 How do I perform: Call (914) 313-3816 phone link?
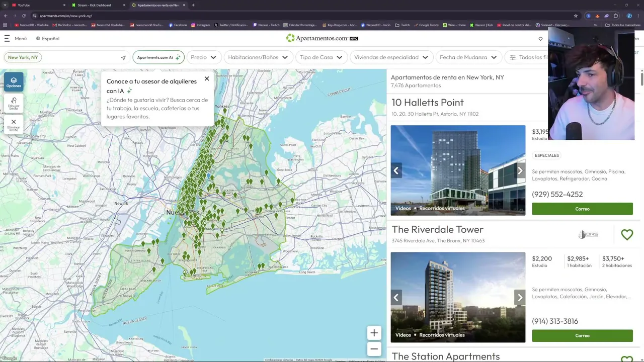click(555, 321)
